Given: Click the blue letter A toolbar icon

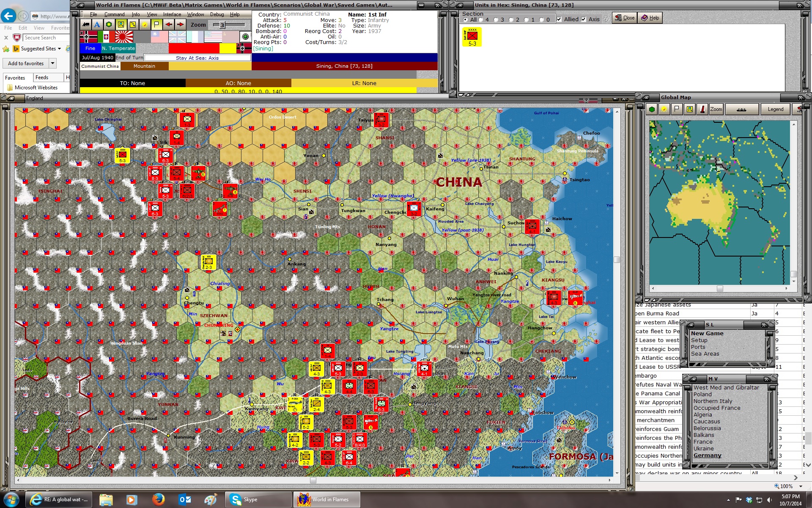Looking at the screenshot, I should point(97,25).
